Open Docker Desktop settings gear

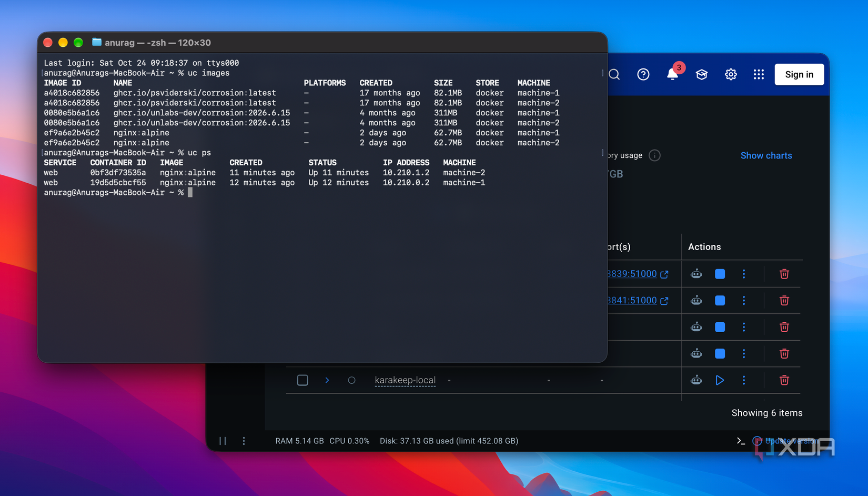tap(731, 75)
